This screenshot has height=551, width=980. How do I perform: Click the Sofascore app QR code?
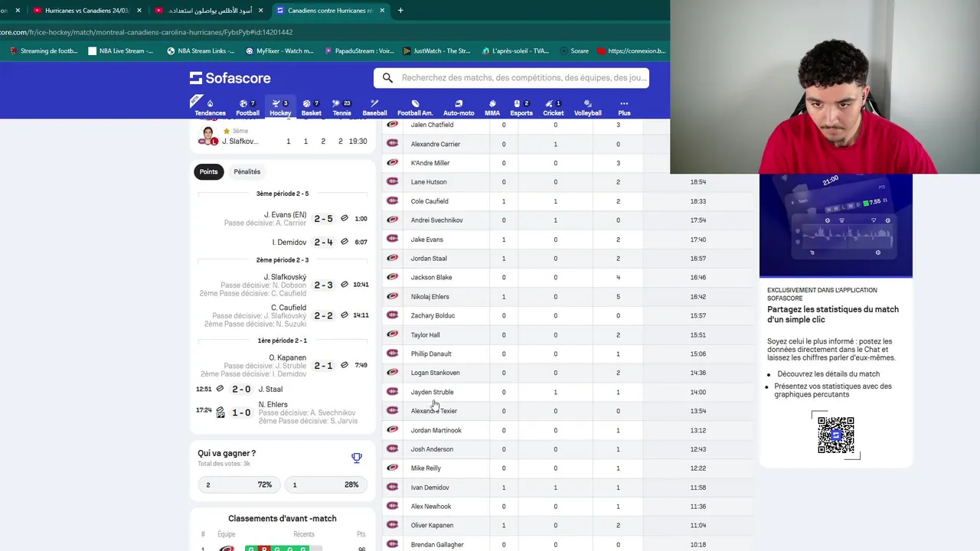point(836,435)
